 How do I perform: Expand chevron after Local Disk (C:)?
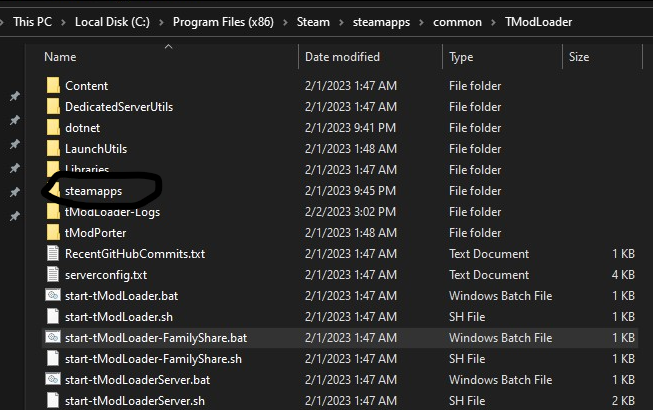pyautogui.click(x=161, y=22)
